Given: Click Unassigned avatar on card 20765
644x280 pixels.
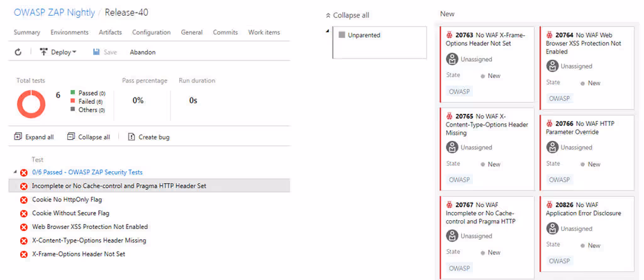Looking at the screenshot, I should [452, 147].
